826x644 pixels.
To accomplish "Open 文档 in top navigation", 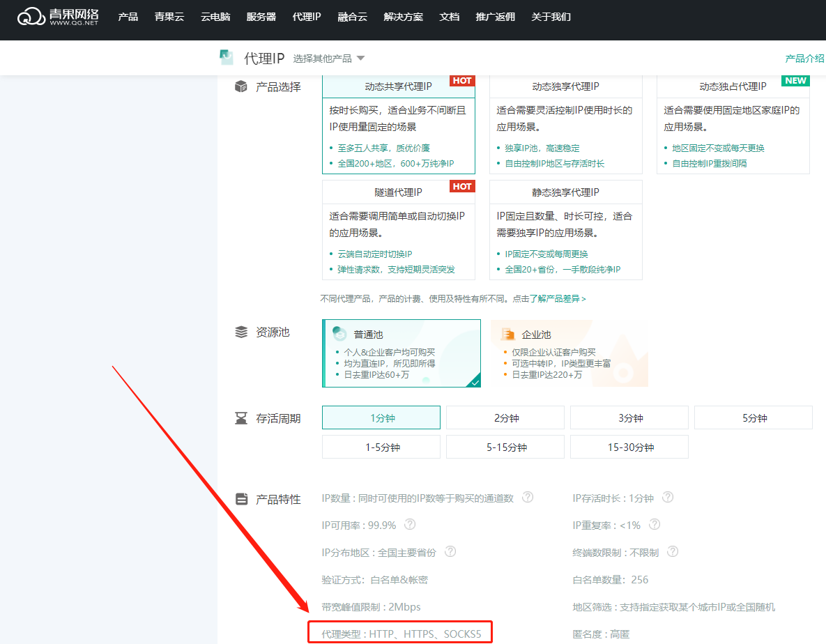I will click(x=450, y=17).
